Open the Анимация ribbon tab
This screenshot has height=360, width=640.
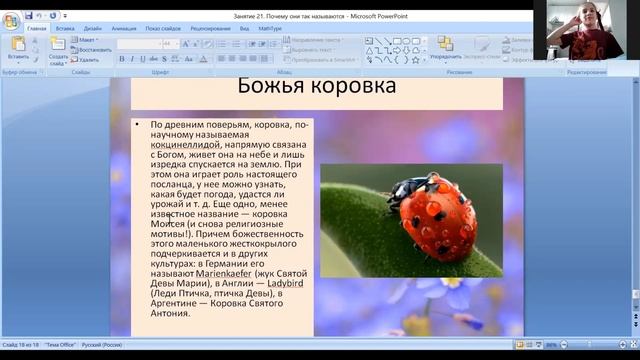coord(124,29)
